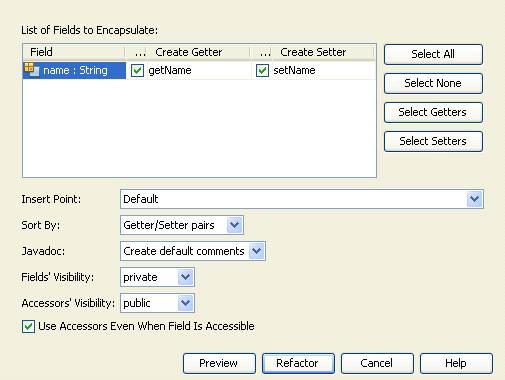The height and width of the screenshot is (380, 505).
Task: Click the Create Setter column header
Action: click(313, 52)
